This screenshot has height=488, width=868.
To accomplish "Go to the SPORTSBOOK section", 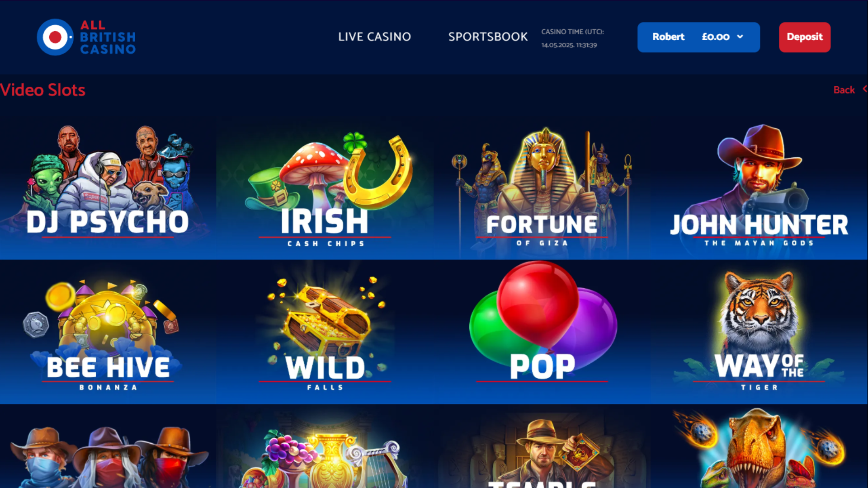I will [488, 37].
